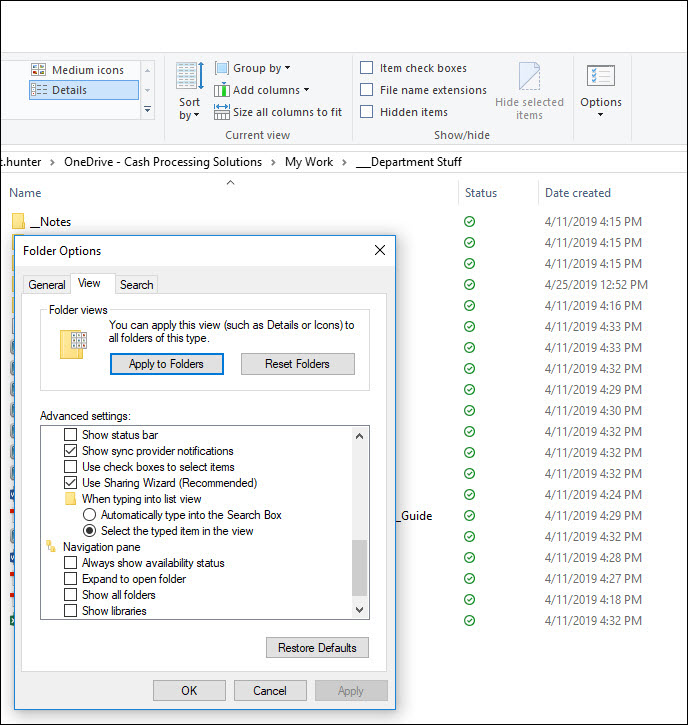Close the Folder Options dialog

coord(379,250)
